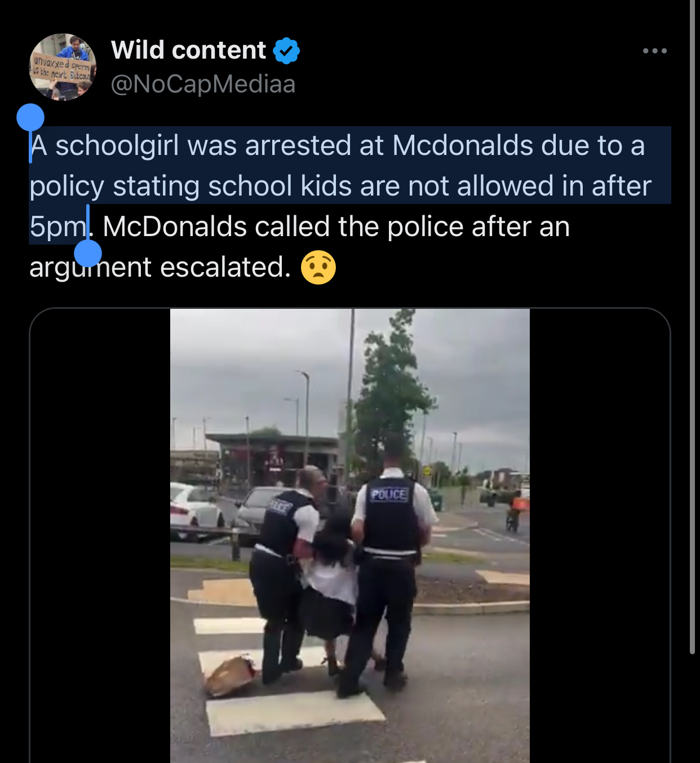Image resolution: width=700 pixels, height=763 pixels.
Task: Click the bottom text selection end handle
Action: 88,252
